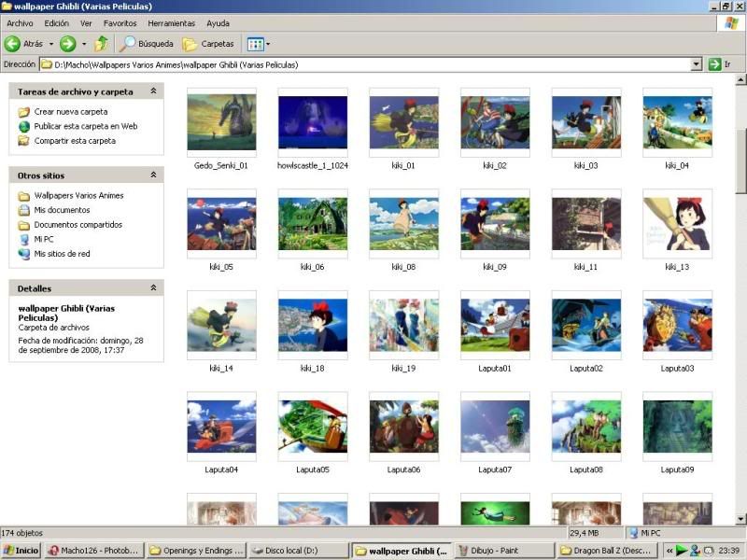Open Mi PC in Otros sitios
Viewport: 747px width, 560px height.
coord(44,240)
